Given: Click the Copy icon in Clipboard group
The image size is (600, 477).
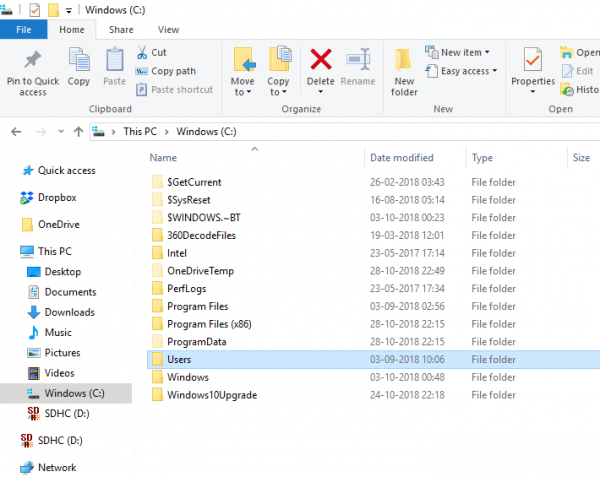Looking at the screenshot, I should (79, 61).
